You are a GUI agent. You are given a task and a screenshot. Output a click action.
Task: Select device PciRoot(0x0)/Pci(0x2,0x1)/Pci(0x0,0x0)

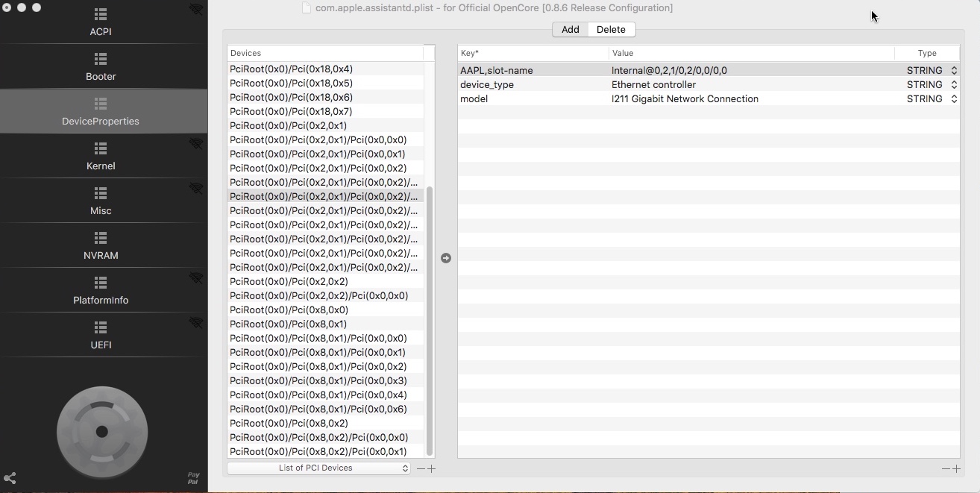pyautogui.click(x=325, y=139)
